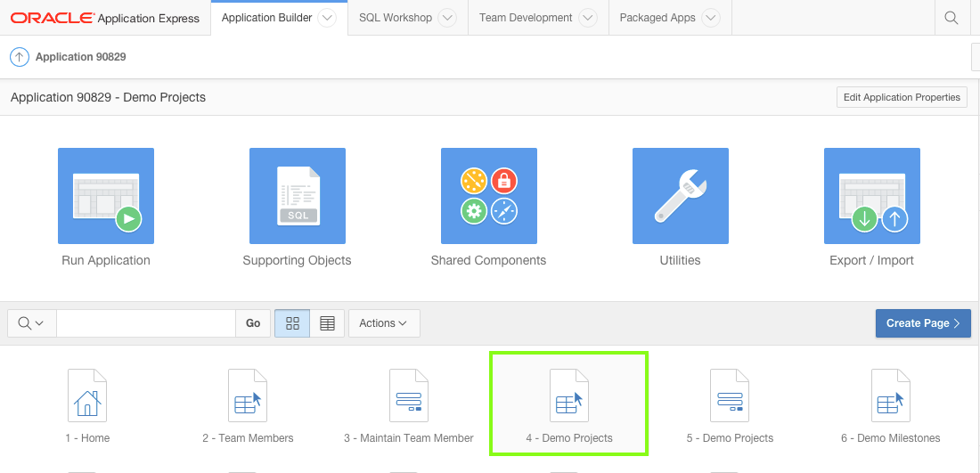
Task: Click the Oracle Application Express logo
Action: pos(105,18)
